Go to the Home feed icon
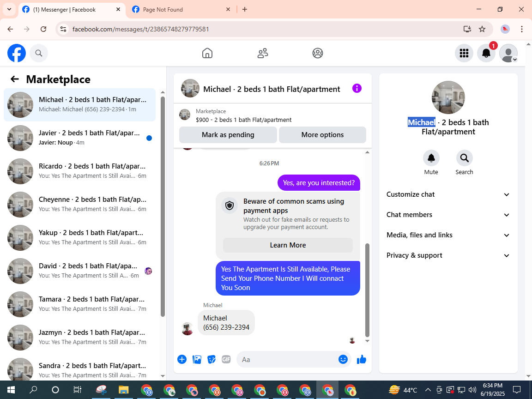 pos(207,53)
